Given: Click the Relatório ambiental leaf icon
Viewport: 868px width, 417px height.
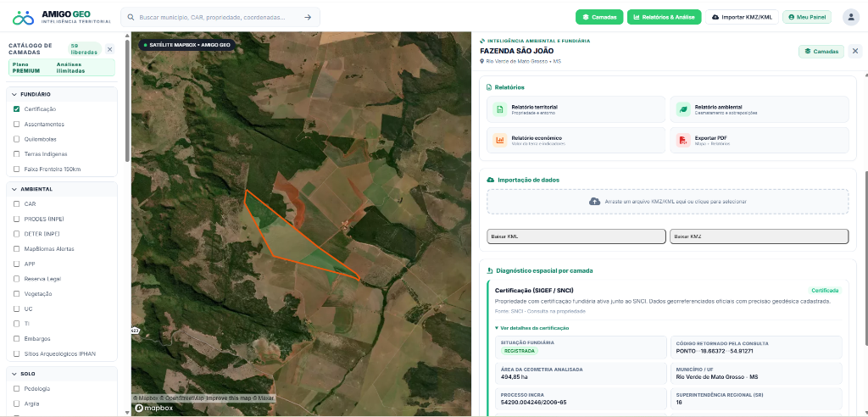Looking at the screenshot, I should coord(683,109).
